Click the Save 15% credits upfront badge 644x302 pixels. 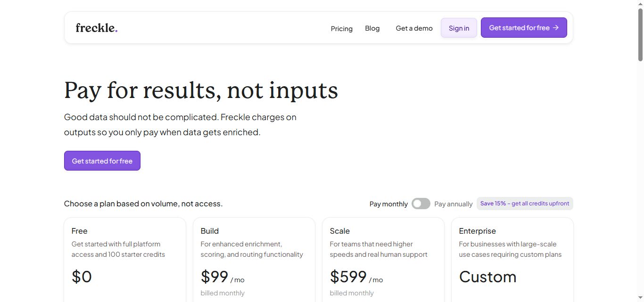(x=525, y=203)
